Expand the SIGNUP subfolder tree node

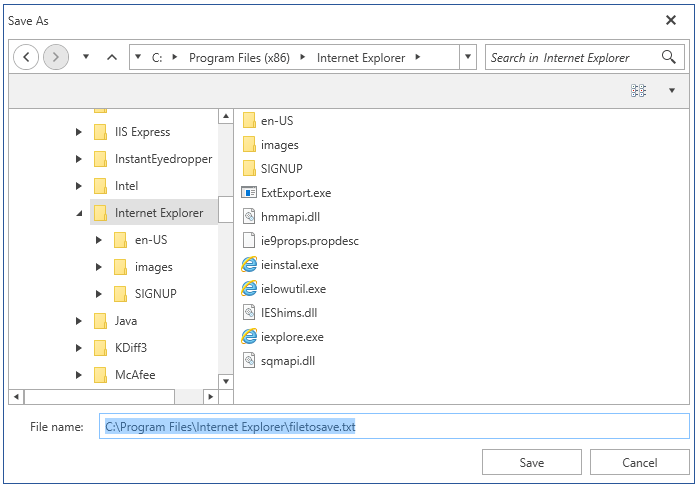click(x=99, y=294)
